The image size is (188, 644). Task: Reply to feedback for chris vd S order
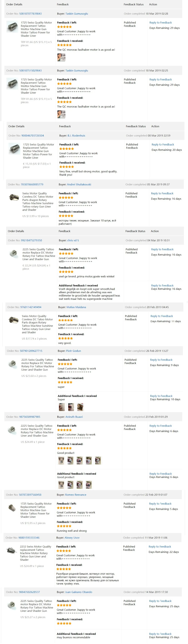click(162, 249)
